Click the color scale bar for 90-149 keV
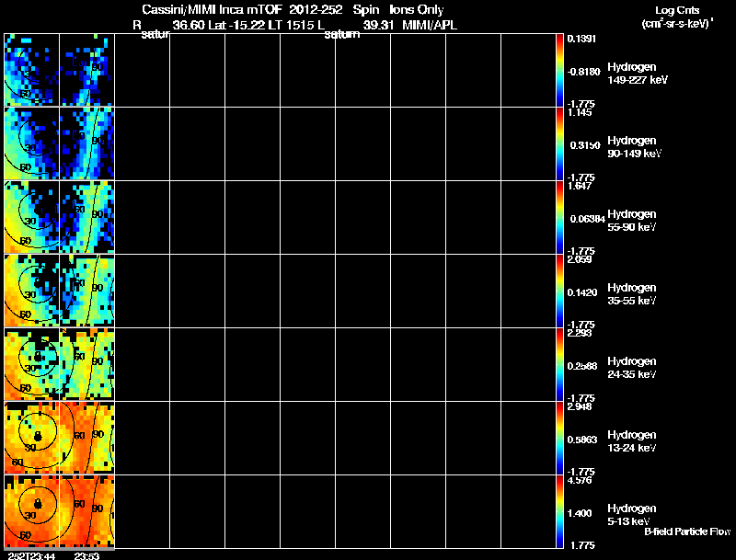Screen dimensions: 736x560 click(559, 143)
